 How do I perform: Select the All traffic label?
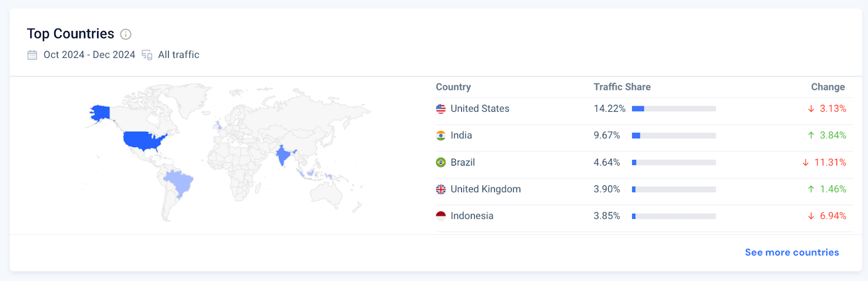pyautogui.click(x=178, y=55)
